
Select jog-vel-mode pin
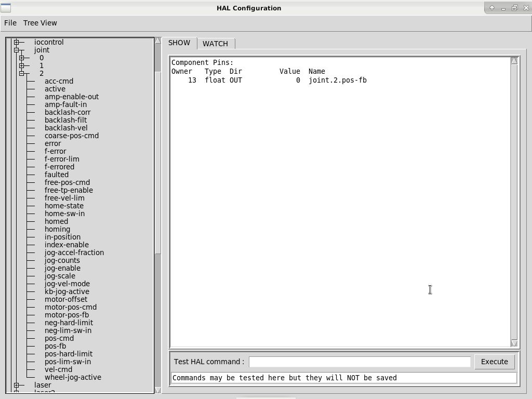click(67, 284)
